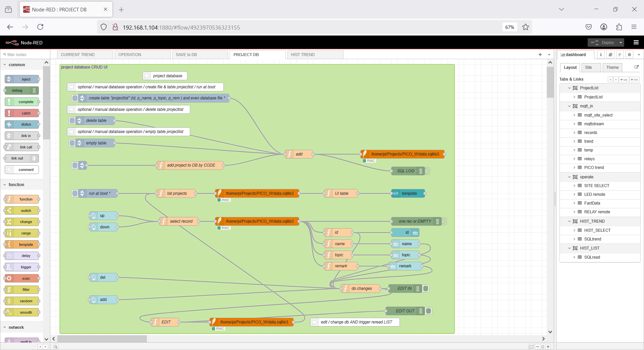Select the delay node in the palette

[x=22, y=256]
